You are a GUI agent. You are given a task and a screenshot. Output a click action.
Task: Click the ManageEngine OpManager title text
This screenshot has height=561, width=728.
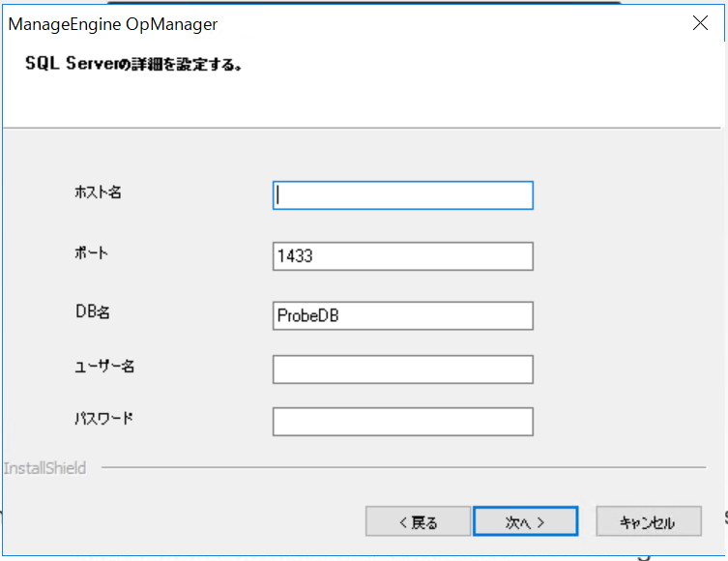coord(113,24)
